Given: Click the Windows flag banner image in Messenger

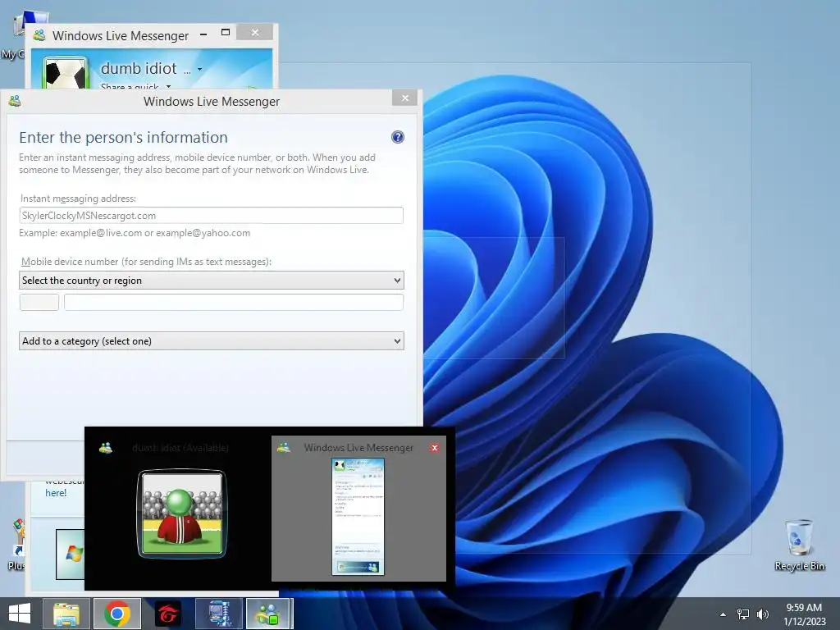Looking at the screenshot, I should tap(71, 555).
